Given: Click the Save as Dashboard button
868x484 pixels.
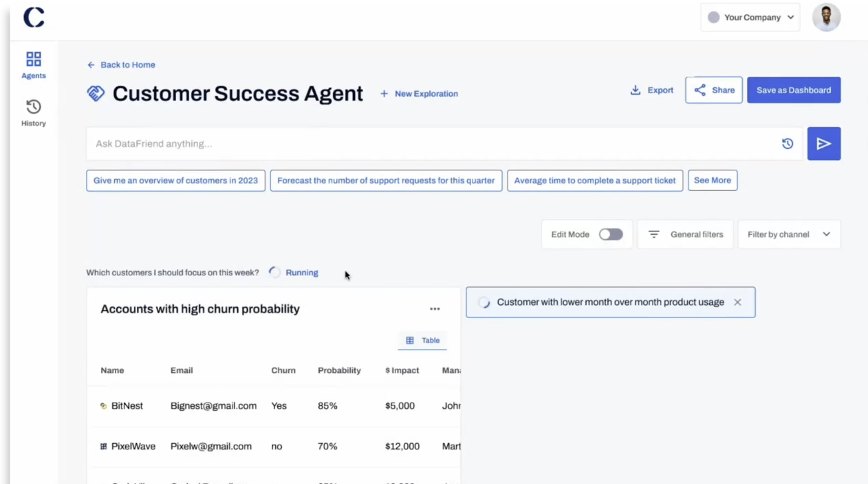Looking at the screenshot, I should (x=793, y=90).
